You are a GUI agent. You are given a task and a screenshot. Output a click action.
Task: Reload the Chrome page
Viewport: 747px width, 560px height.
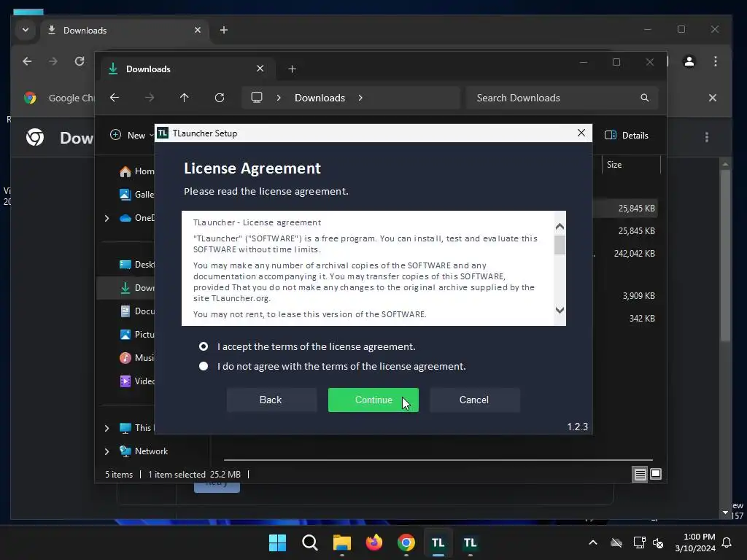coord(80,61)
